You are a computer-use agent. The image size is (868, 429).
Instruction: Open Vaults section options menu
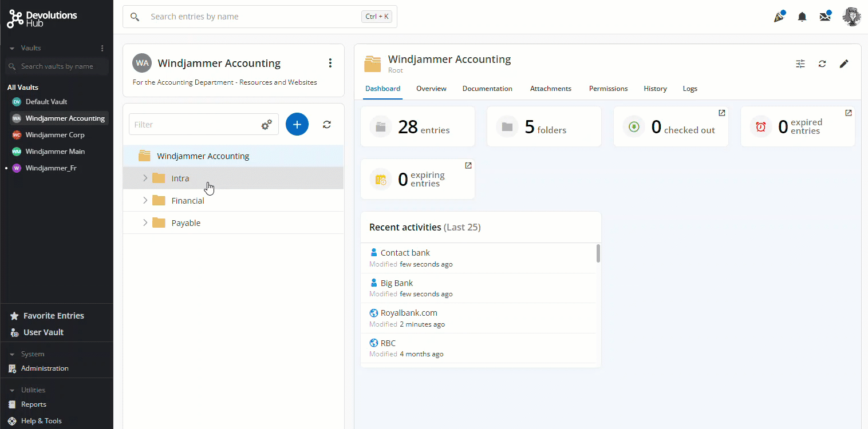click(102, 48)
